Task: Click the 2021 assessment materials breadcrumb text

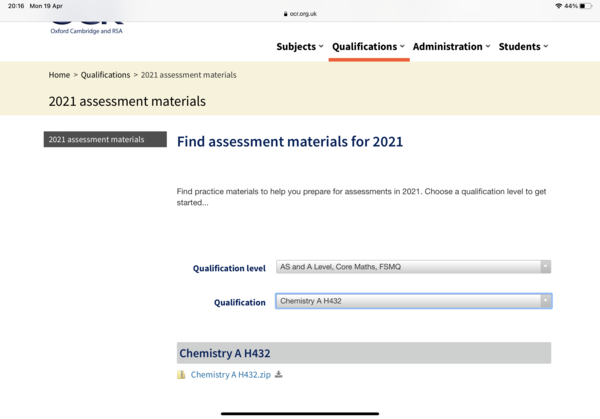Action: click(x=189, y=75)
